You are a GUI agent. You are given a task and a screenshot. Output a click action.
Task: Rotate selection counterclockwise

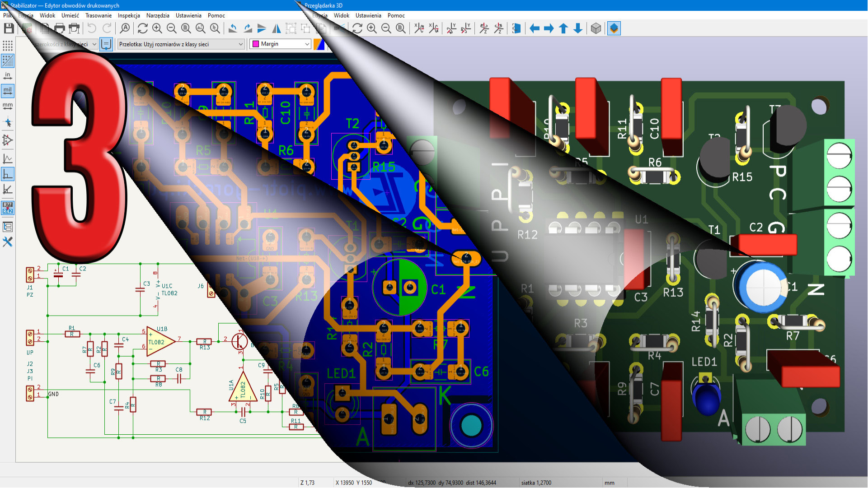(233, 28)
